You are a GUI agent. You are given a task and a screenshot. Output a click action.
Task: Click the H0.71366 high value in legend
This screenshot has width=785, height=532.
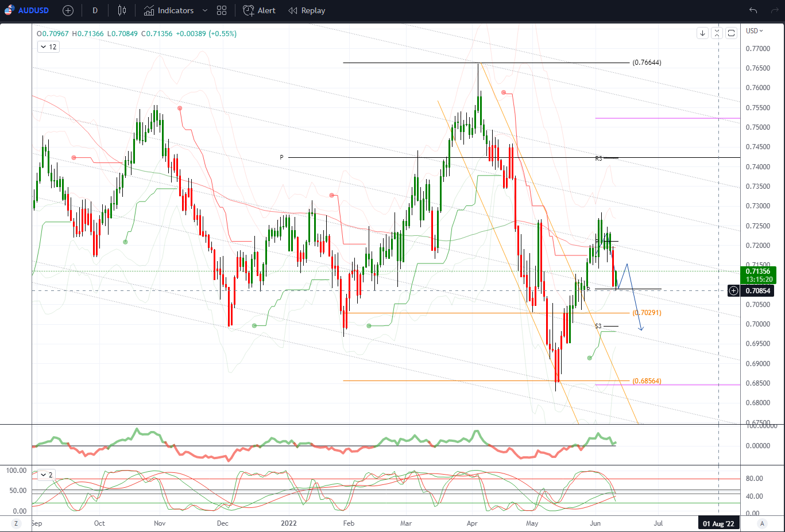tap(88, 34)
